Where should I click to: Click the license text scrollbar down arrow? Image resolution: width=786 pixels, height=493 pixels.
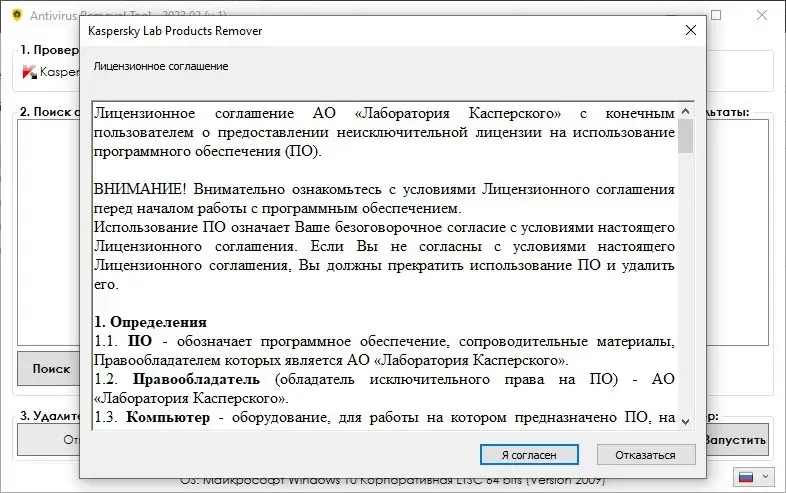point(686,422)
